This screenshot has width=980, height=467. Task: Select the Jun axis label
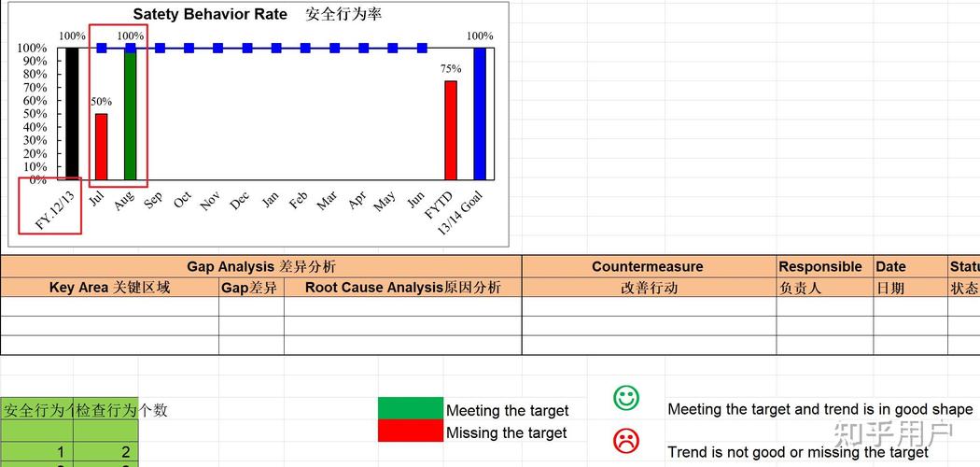click(x=415, y=200)
